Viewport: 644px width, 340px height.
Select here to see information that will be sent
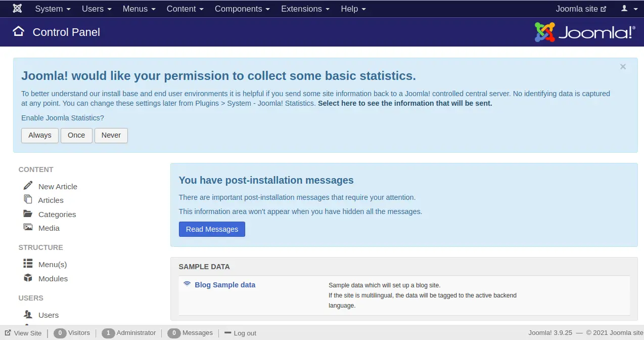pos(405,103)
